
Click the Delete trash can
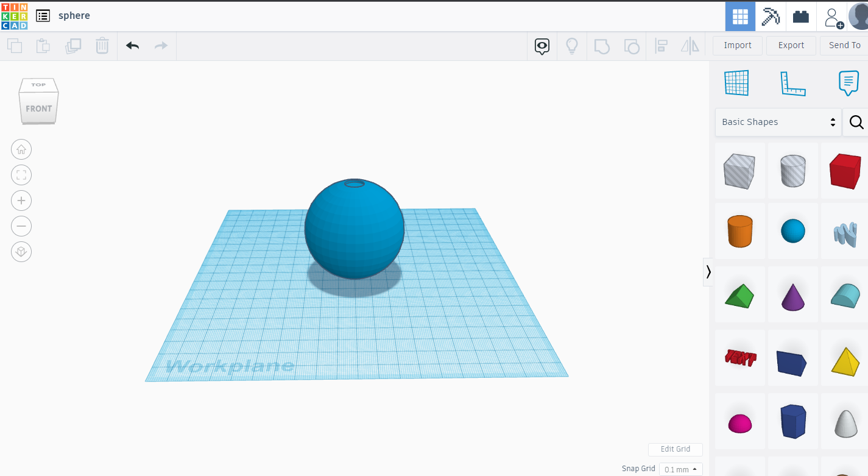tap(102, 46)
